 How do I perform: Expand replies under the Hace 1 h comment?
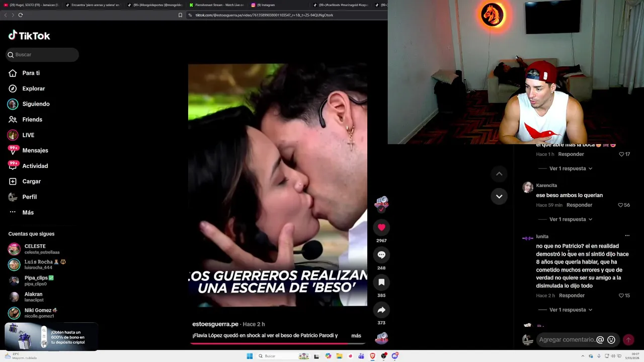pyautogui.click(x=571, y=168)
